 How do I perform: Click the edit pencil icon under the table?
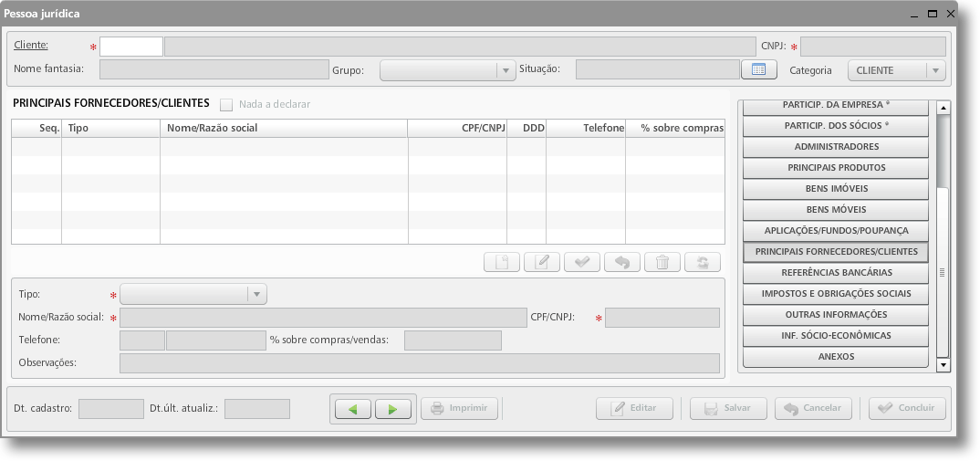point(542,262)
